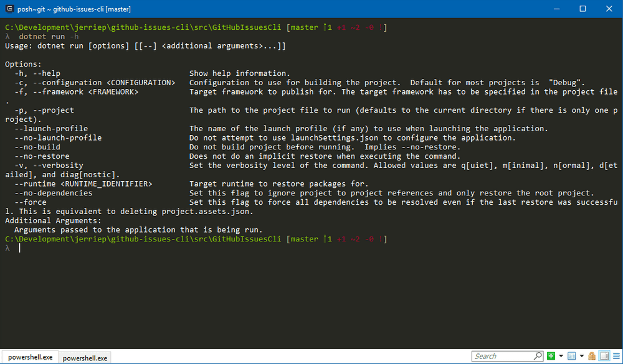The width and height of the screenshot is (623, 364).
Task: Click the '-c, --configuration <CONFIGURATION>' option text
Action: 95,83
